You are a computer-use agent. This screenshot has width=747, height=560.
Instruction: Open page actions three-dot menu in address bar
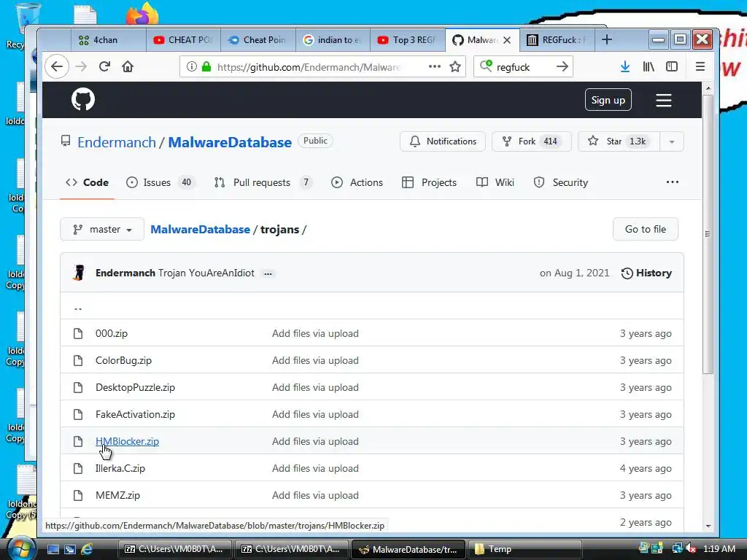pyautogui.click(x=435, y=66)
